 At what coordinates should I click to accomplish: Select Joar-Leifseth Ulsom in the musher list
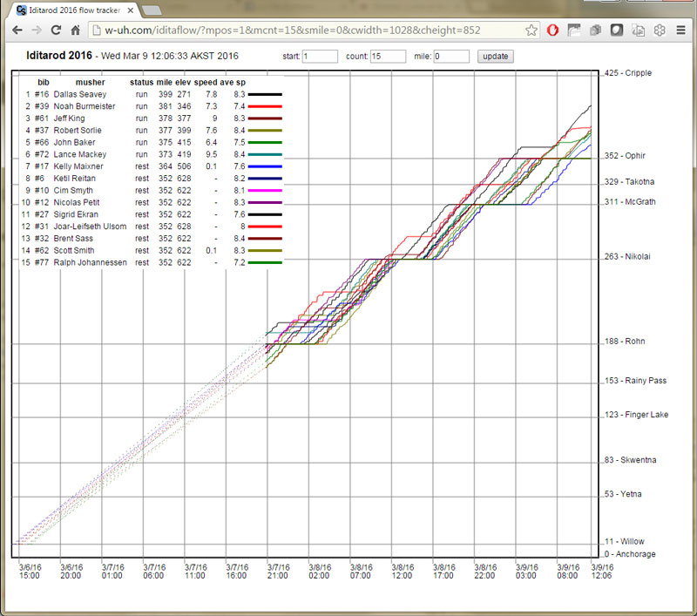(x=90, y=227)
